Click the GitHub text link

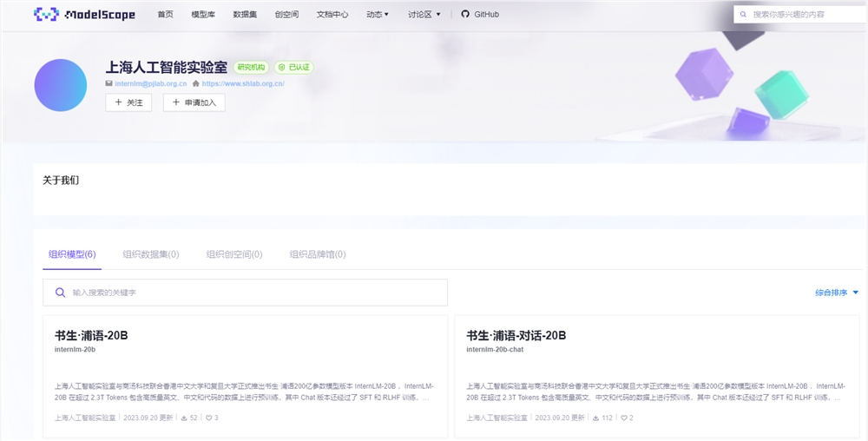point(487,15)
